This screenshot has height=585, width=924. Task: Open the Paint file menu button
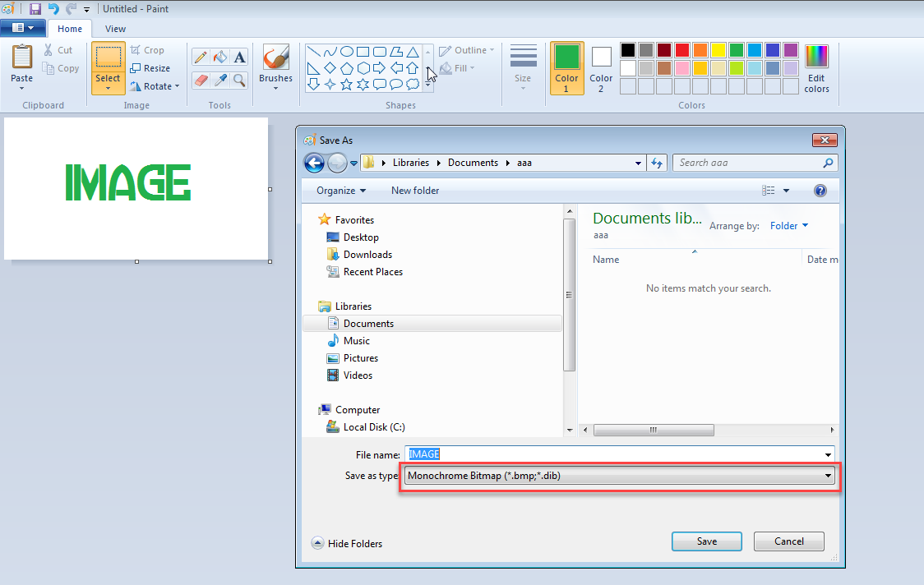pyautogui.click(x=22, y=28)
